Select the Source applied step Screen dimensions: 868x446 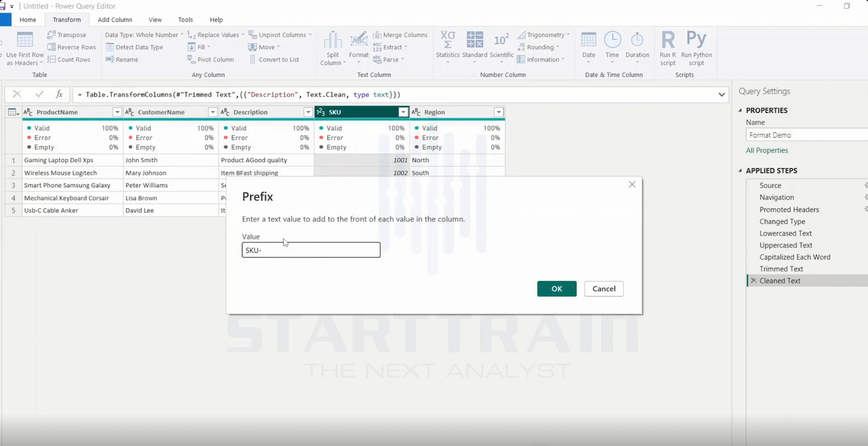click(x=770, y=186)
